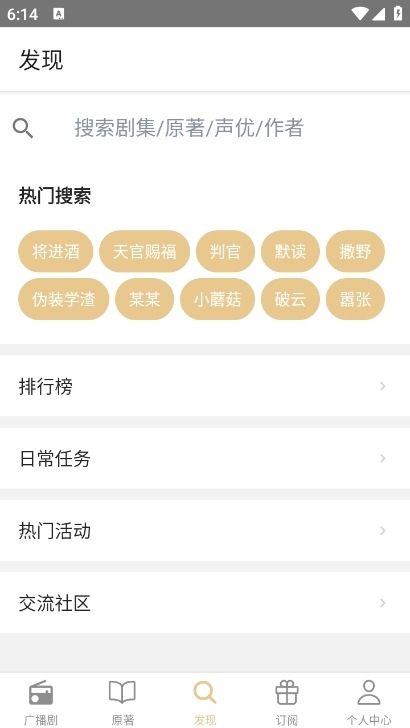Tap the search magnifier icon
This screenshot has width=410, height=728.
(x=23, y=128)
